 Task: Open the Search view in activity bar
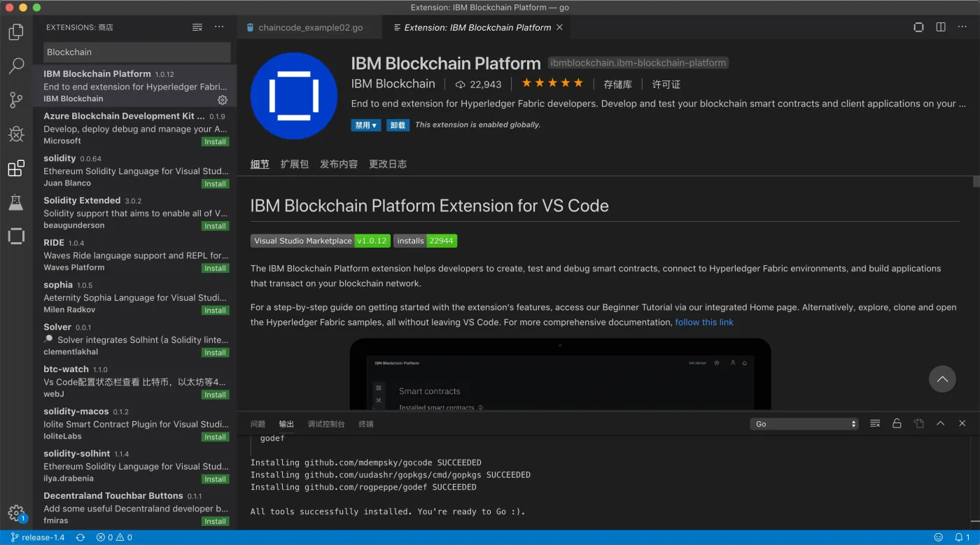(x=16, y=66)
